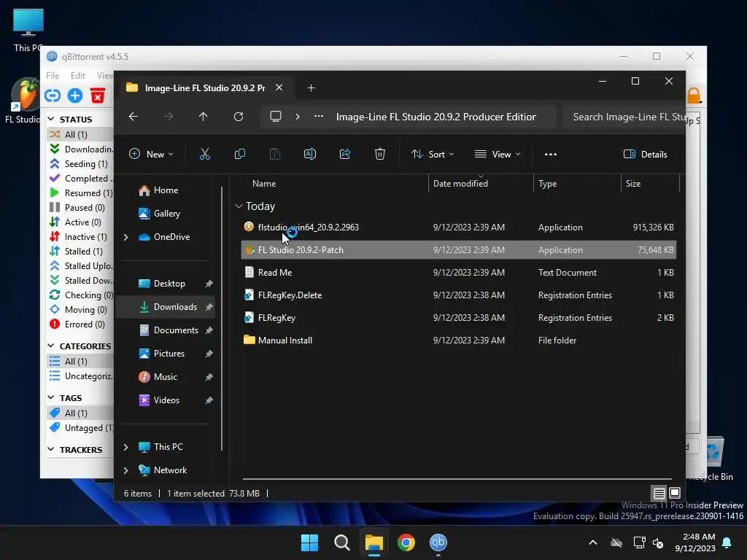
Task: Open qBittorrent Edit menu
Action: pos(77,75)
